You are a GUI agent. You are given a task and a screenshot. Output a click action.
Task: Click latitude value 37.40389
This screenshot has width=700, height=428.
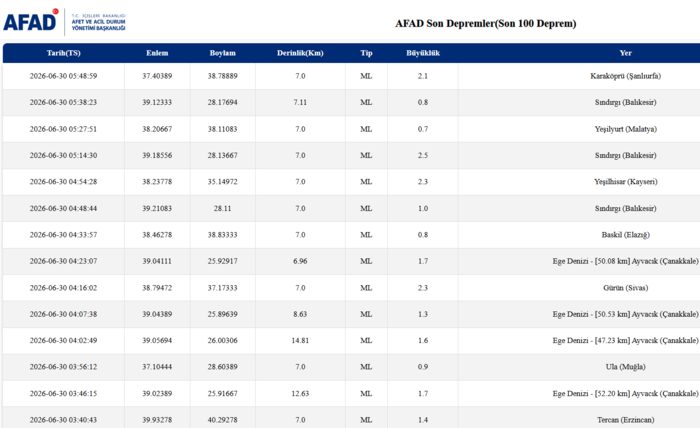coord(157,76)
